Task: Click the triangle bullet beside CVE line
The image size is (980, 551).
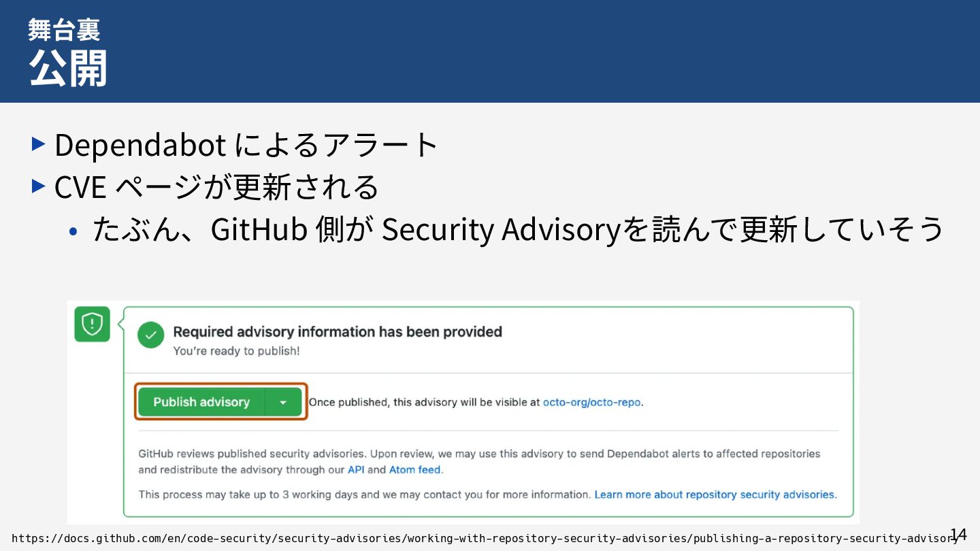Action: click(x=39, y=186)
